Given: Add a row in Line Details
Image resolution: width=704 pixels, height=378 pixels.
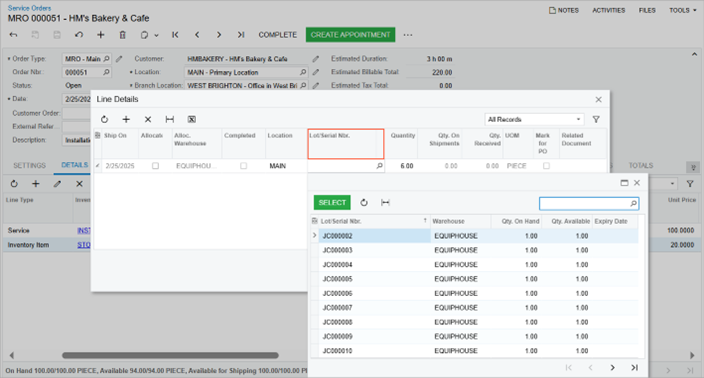Looking at the screenshot, I should [x=126, y=119].
